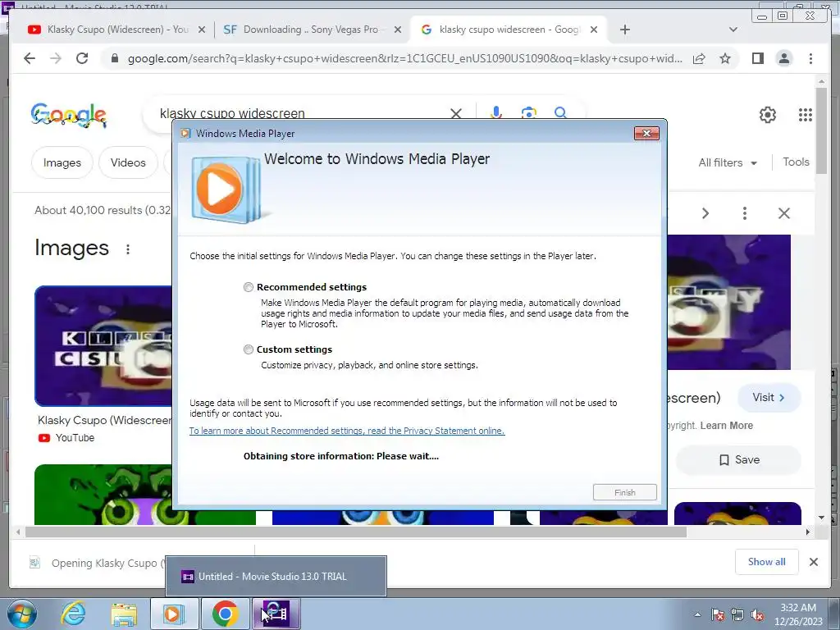Image resolution: width=840 pixels, height=630 pixels.
Task: Open preview panel three-dot menu
Action: pos(744,213)
